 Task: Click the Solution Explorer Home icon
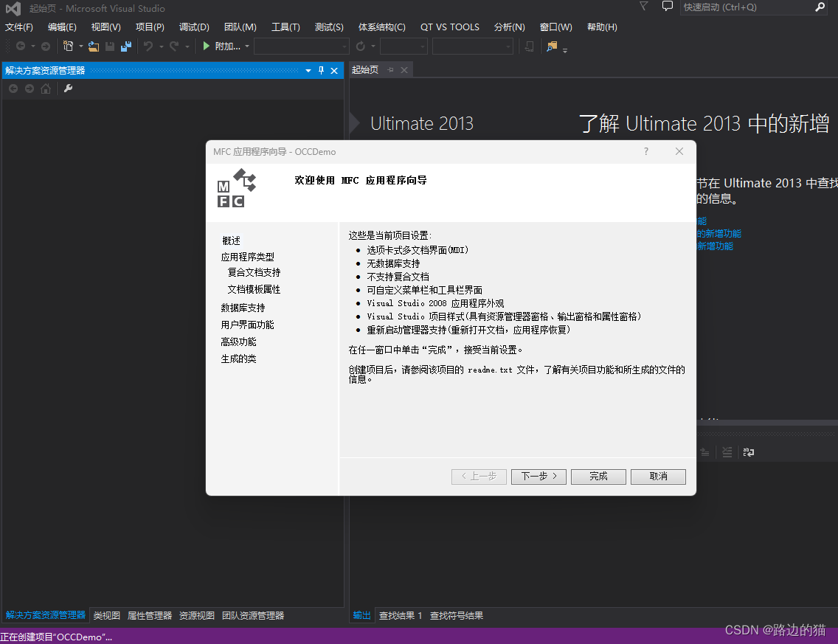point(46,89)
